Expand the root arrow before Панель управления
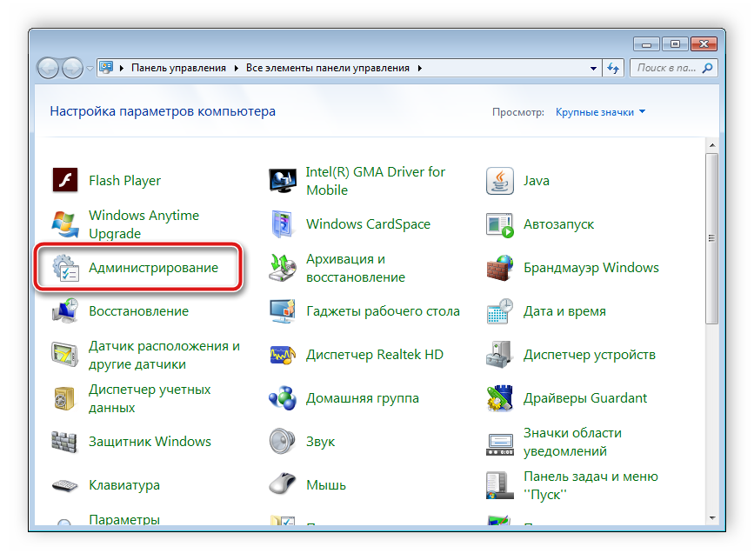 (121, 68)
